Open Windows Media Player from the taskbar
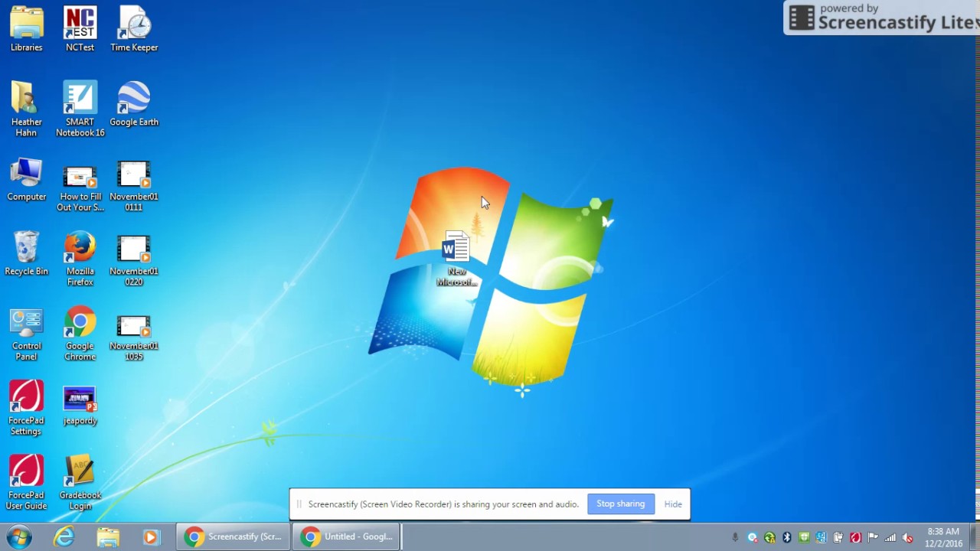Screen dimensions: 980x551 (151, 537)
